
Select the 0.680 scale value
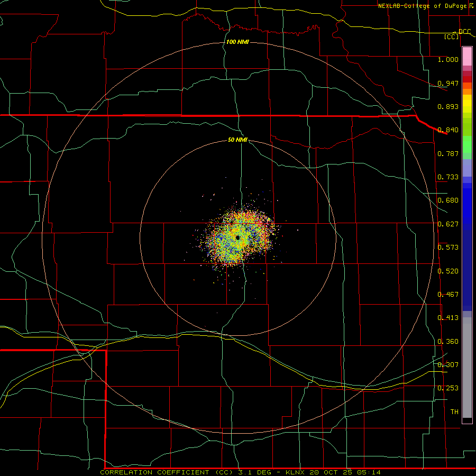tap(448, 200)
